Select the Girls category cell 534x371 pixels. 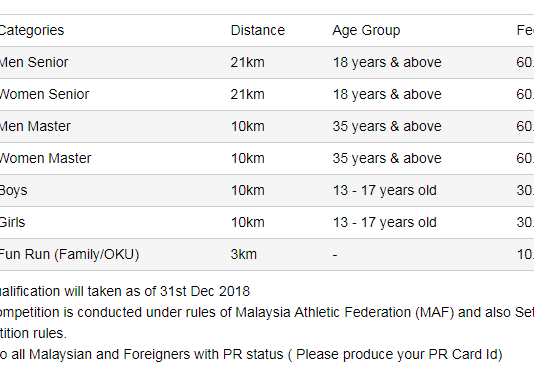[x=12, y=222]
